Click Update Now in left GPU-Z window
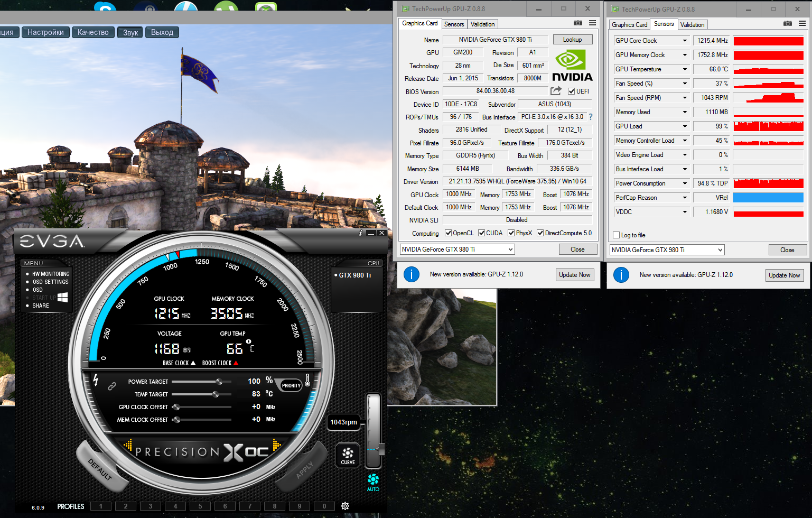Screen dimensions: 812x518 pos(575,275)
